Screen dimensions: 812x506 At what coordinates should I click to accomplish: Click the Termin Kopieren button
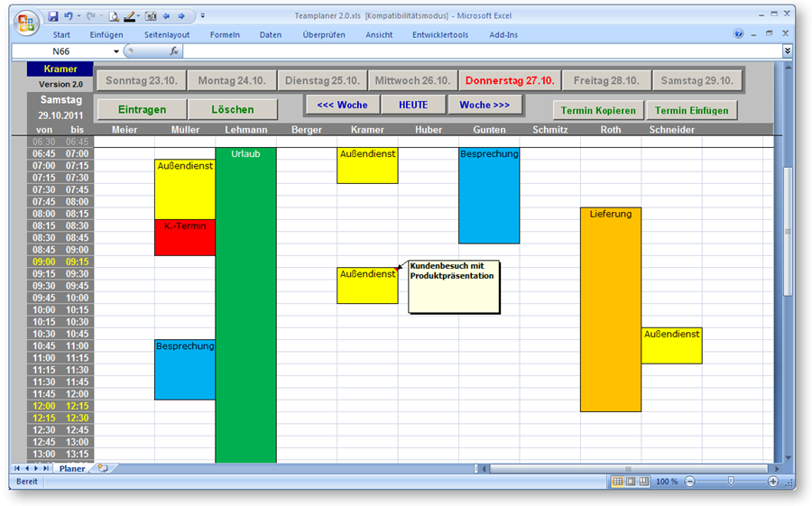pyautogui.click(x=598, y=110)
